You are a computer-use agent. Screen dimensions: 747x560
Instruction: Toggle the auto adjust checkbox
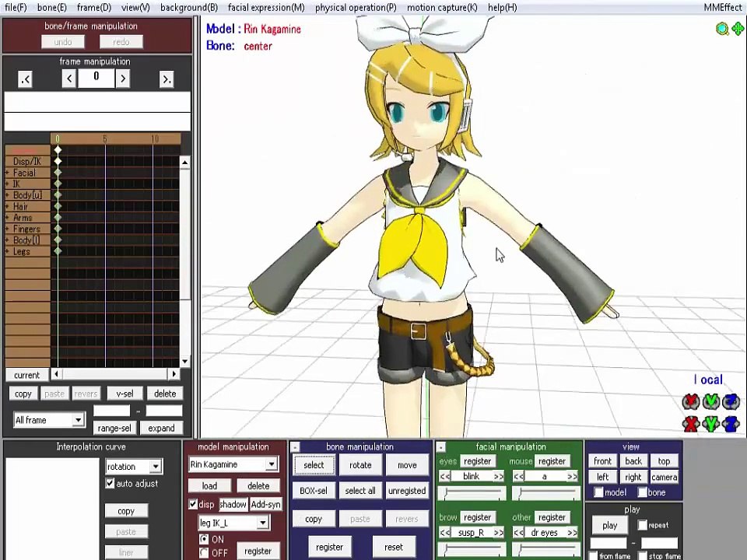tap(110, 483)
